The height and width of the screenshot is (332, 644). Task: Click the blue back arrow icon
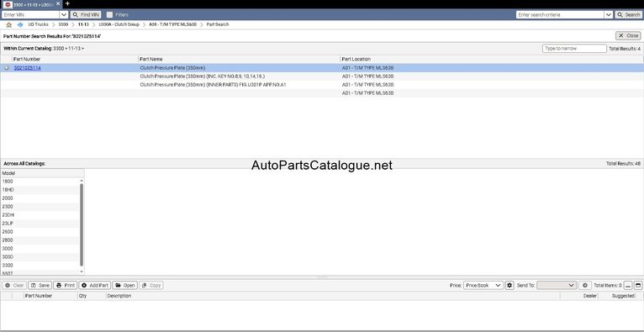coord(19,24)
